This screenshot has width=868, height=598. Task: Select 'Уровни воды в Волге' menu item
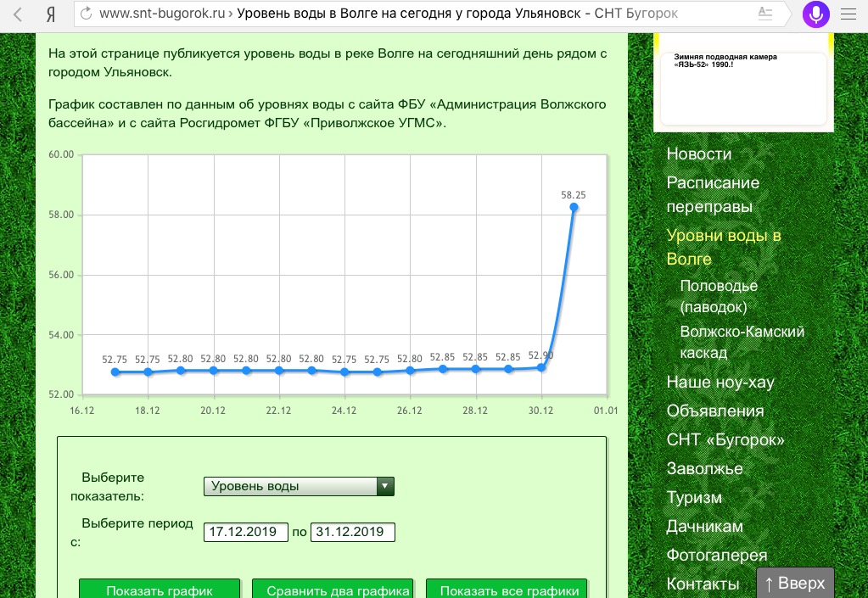point(724,247)
